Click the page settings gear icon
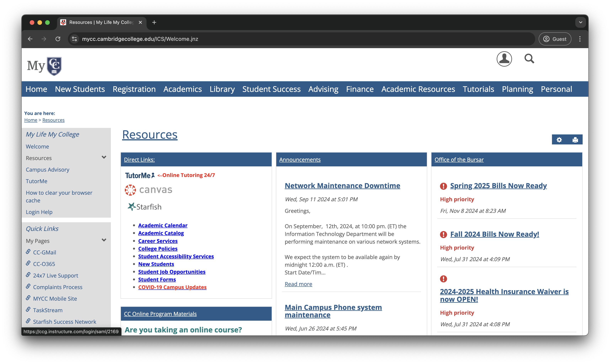Image resolution: width=610 pixels, height=364 pixels. click(x=559, y=140)
